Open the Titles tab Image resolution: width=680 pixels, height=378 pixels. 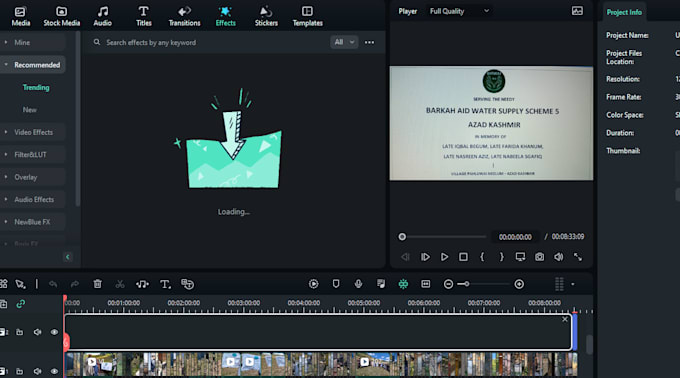coord(144,16)
